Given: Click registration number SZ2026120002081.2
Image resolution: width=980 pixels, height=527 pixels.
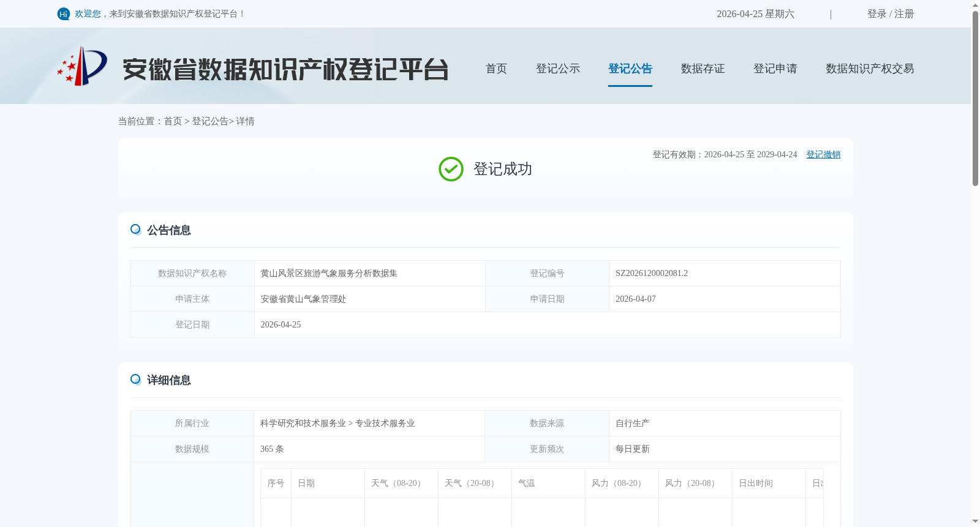Looking at the screenshot, I should point(652,274).
